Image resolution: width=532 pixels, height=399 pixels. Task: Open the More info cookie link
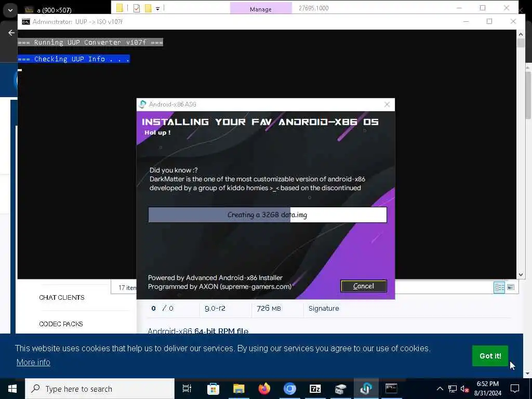(x=33, y=362)
